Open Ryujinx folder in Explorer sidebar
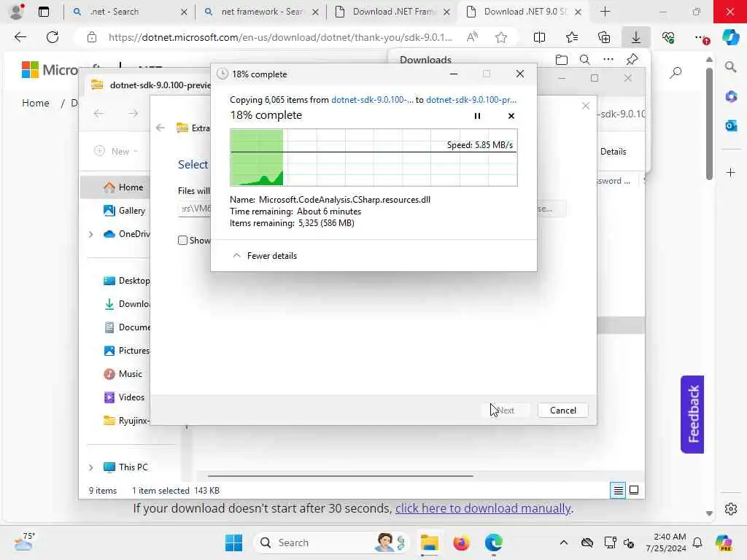The width and height of the screenshot is (747, 560). [x=125, y=421]
